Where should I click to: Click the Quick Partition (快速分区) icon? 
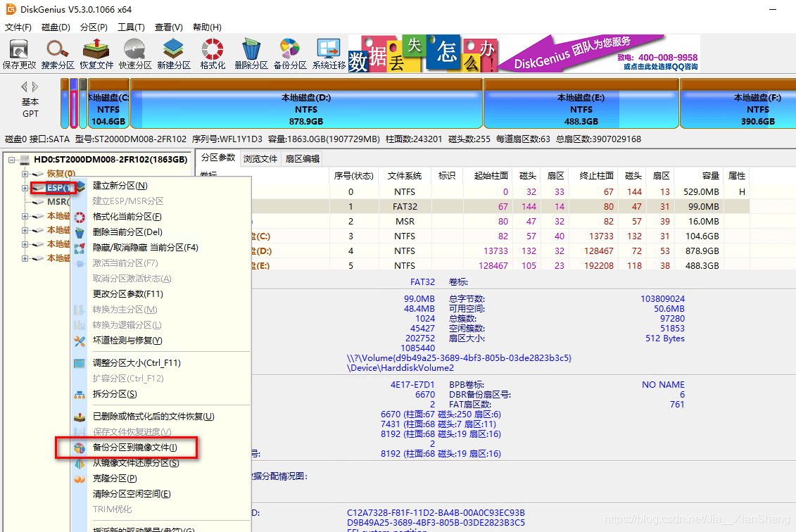[135, 54]
